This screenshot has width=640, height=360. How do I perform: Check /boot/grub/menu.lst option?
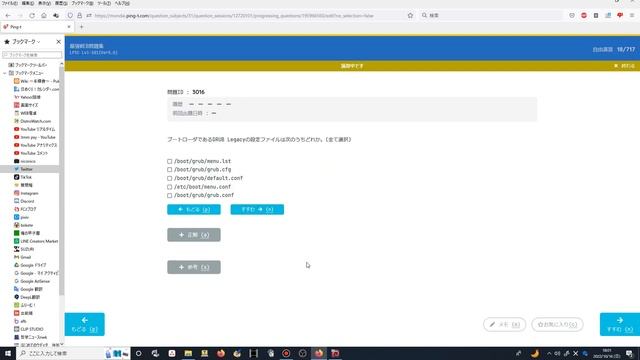169,161
